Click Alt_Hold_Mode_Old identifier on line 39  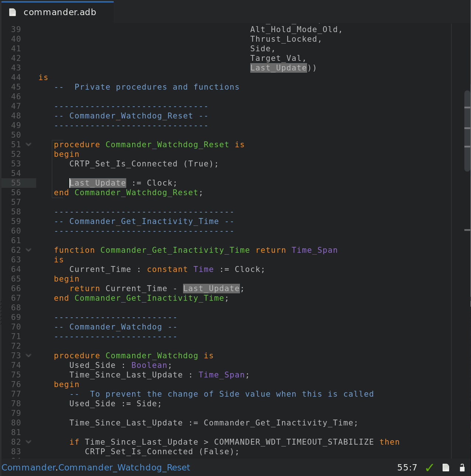[294, 30]
